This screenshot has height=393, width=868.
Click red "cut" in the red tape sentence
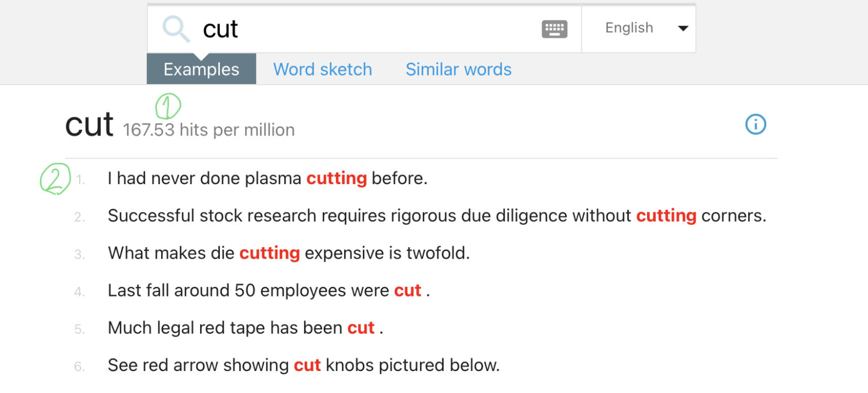(361, 328)
